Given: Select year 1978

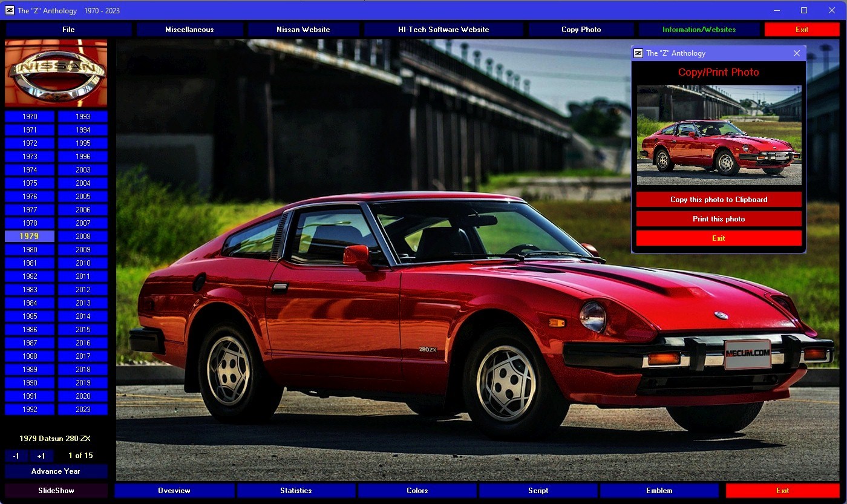Looking at the screenshot, I should tap(30, 223).
